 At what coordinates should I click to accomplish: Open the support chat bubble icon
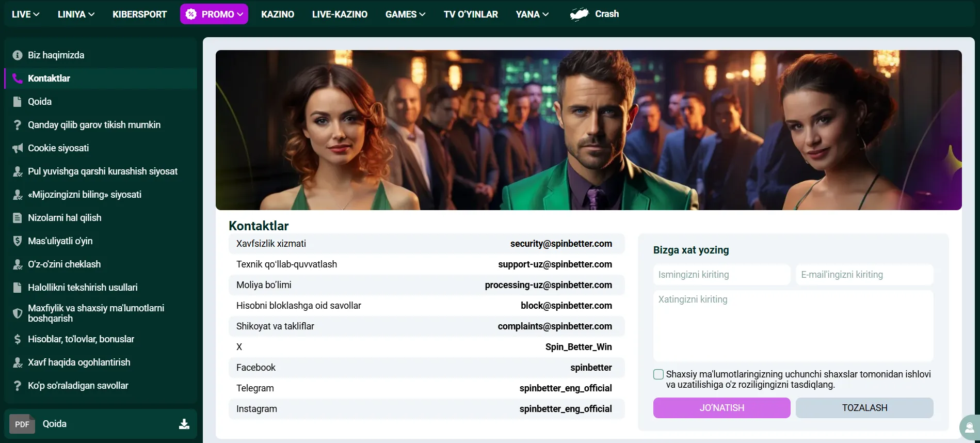[x=969, y=428]
